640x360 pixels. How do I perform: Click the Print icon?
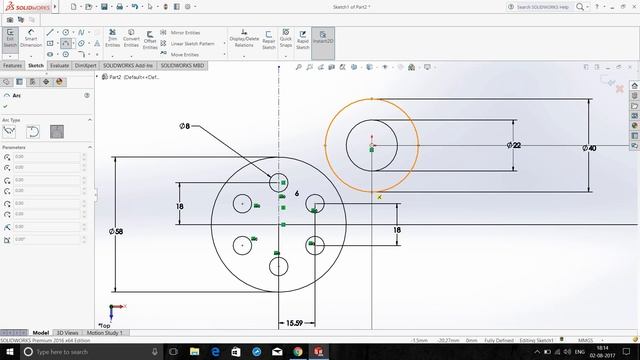click(120, 7)
